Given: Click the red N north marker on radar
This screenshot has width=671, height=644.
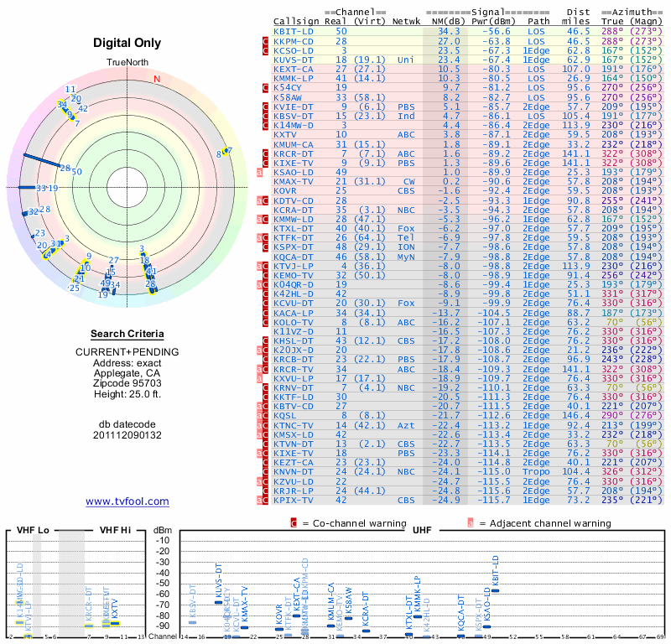Looking at the screenshot, I should (x=156, y=80).
